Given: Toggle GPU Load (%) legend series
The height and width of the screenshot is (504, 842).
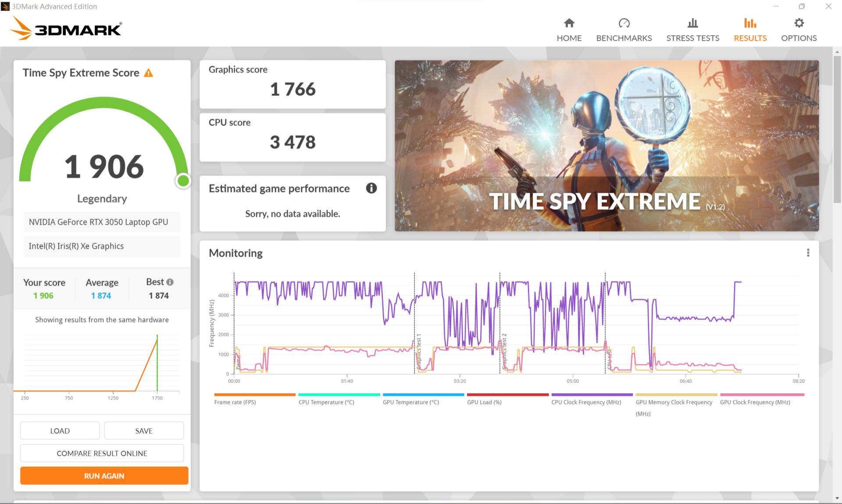Looking at the screenshot, I should coord(507,399).
